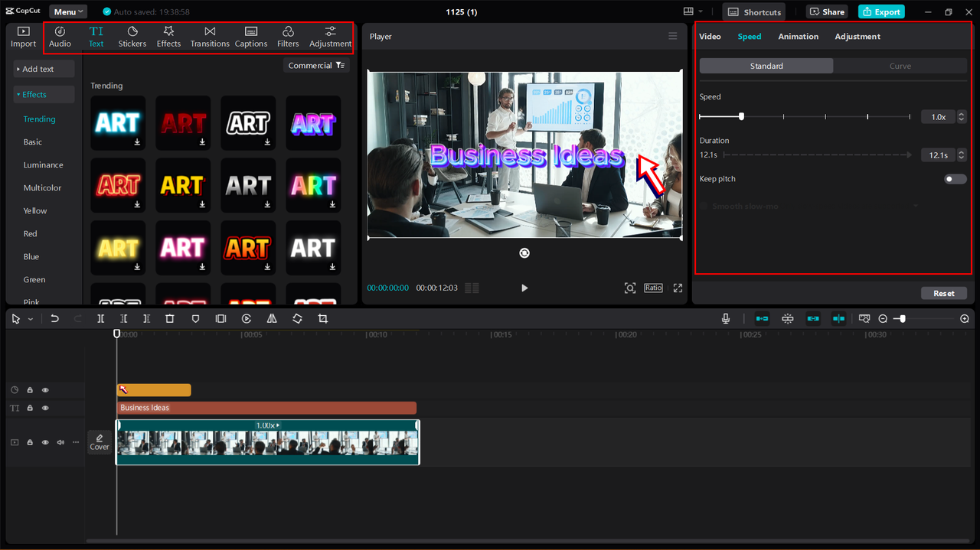Hide the main video track
This screenshot has height=550, width=980.
pos(45,442)
